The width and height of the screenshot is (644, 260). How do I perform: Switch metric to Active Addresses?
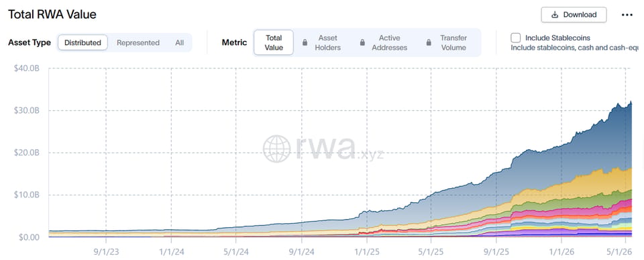[389, 42]
